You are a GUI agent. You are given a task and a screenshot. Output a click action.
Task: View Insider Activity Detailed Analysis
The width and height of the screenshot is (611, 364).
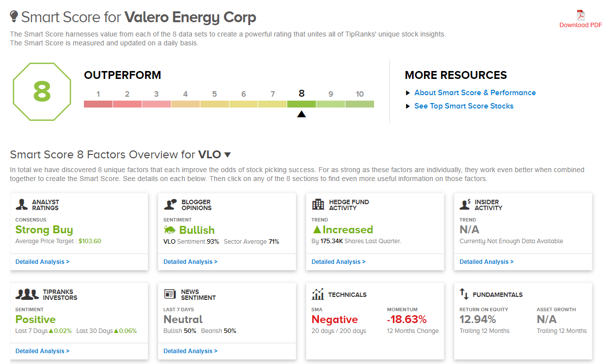(x=487, y=262)
